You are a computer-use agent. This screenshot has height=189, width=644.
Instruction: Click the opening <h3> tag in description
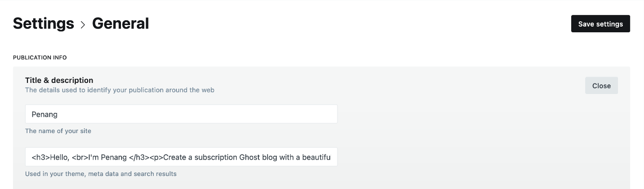click(40, 157)
